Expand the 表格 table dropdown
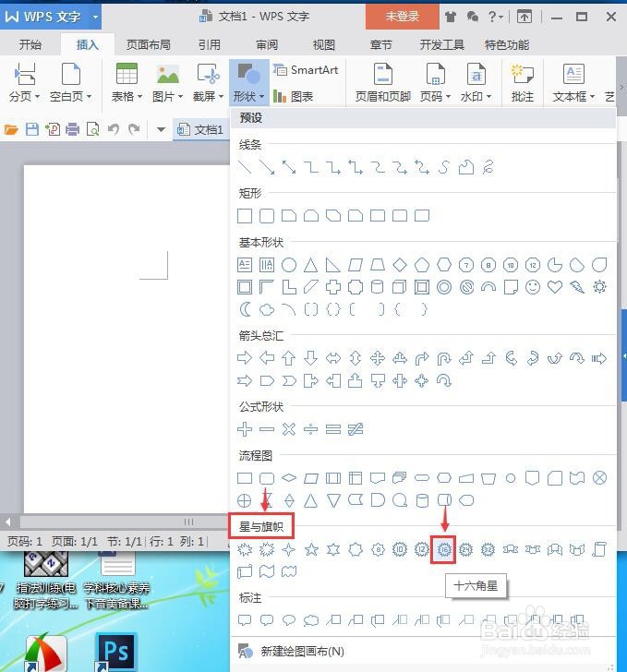Image resolution: width=627 pixels, height=672 pixels. click(x=127, y=83)
